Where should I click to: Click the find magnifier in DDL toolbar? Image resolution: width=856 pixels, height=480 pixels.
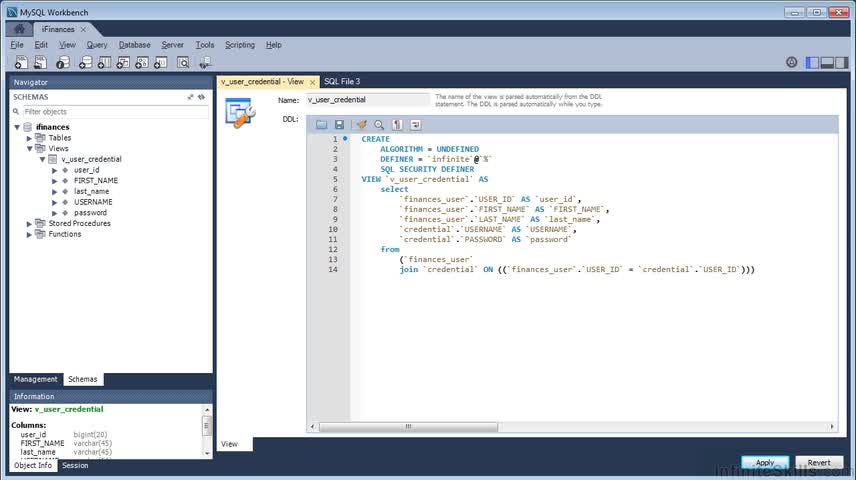click(379, 125)
